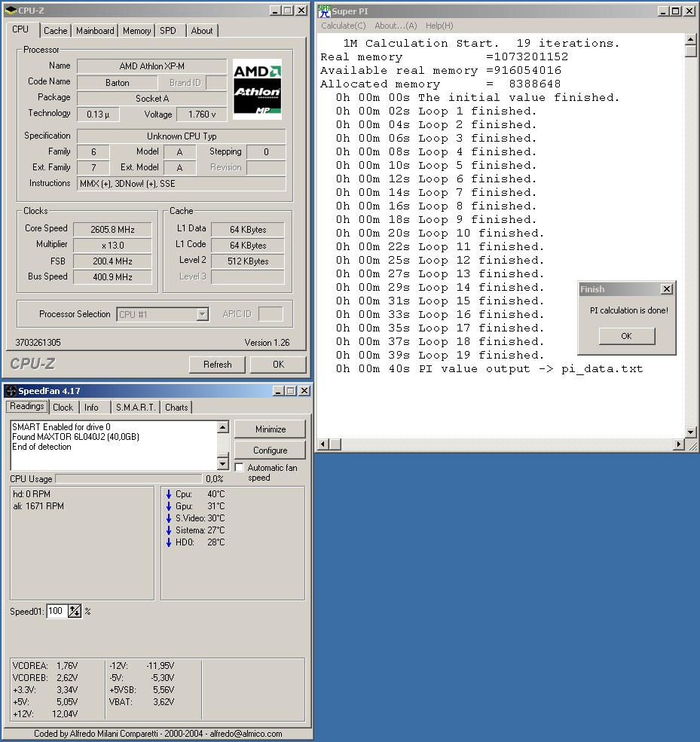Click Bus Speed value 400.9 MHz

pyautogui.click(x=112, y=276)
